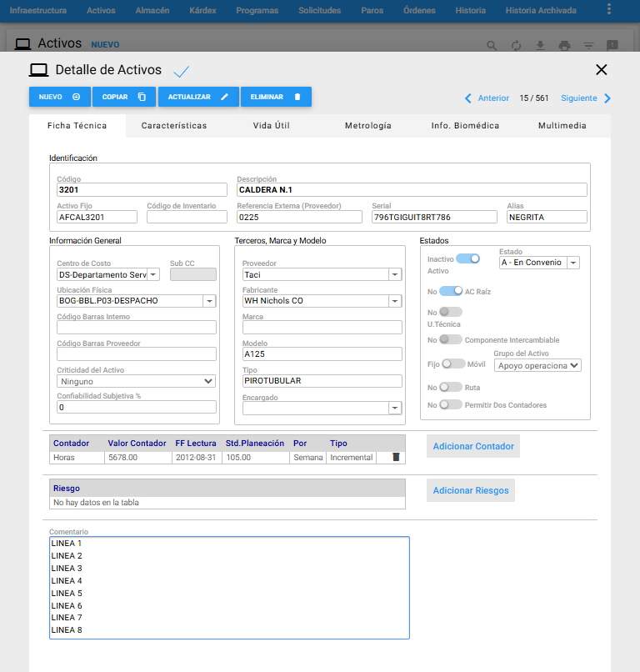Click Adicionar Riesgos
Screen dimensions: 640x672
point(471,490)
